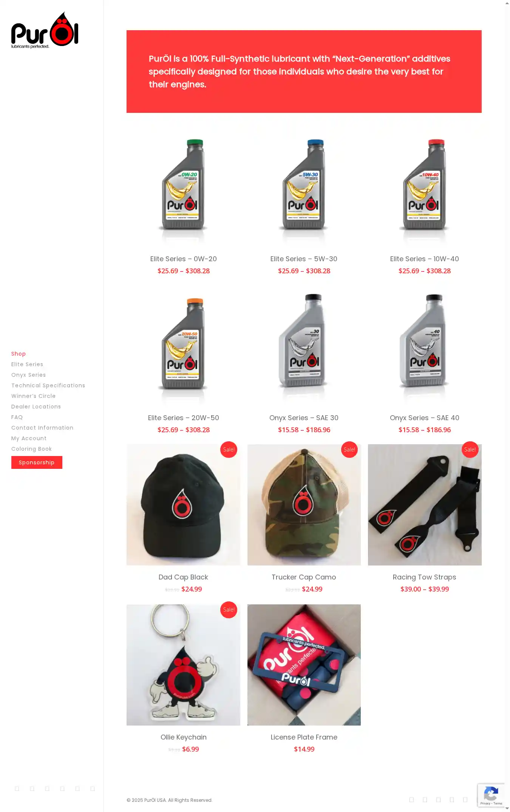
Task: Select the 5W-30 bottle image
Action: [304, 187]
